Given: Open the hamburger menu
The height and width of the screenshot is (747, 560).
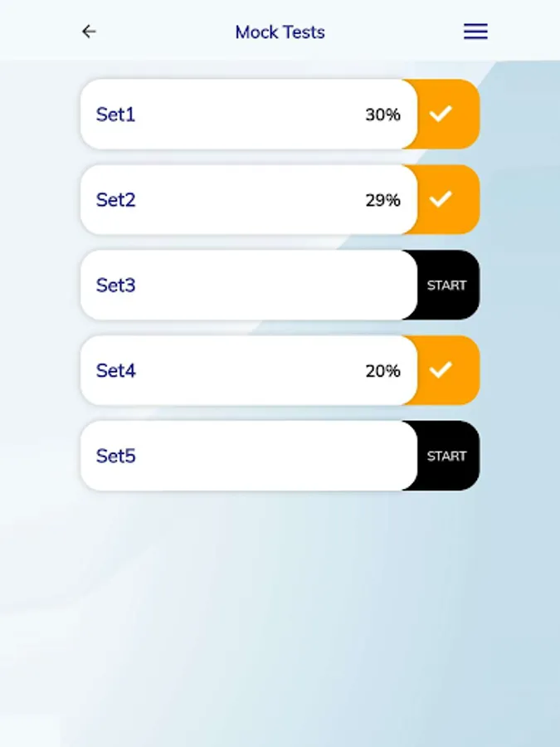Looking at the screenshot, I should point(475,32).
